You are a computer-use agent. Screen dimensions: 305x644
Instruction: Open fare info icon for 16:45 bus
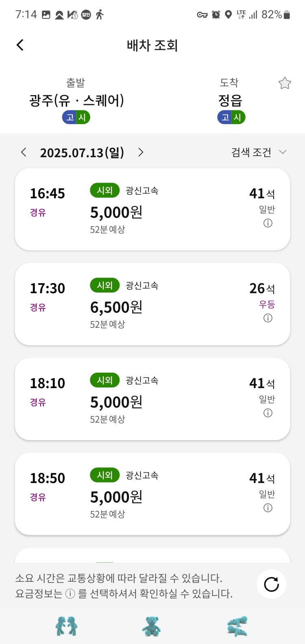point(268,223)
